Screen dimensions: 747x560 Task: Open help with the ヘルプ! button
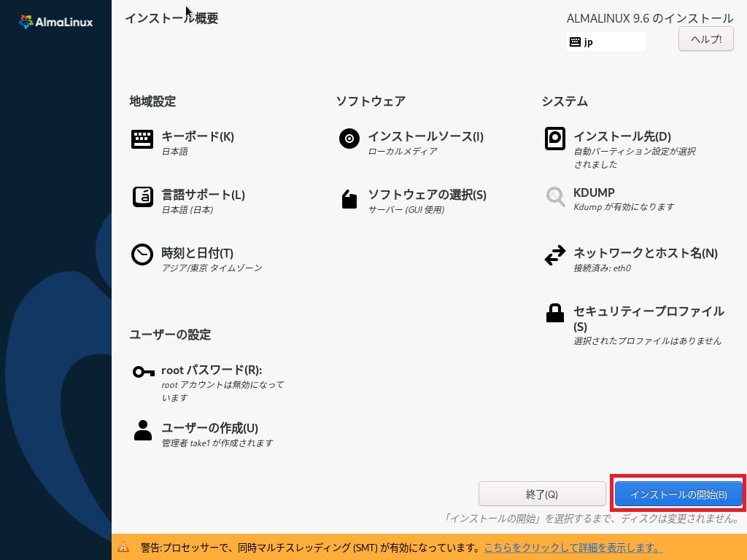(705, 39)
